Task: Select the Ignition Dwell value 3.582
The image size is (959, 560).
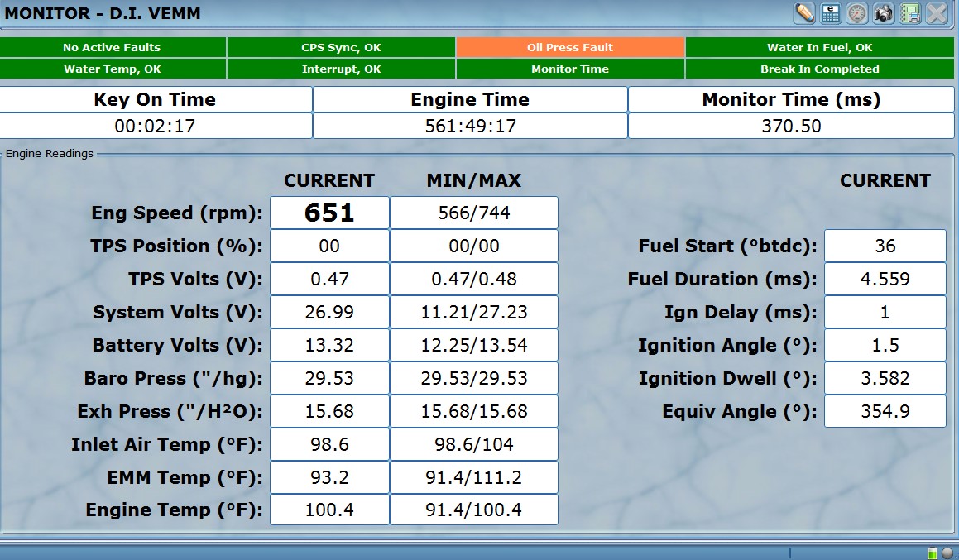Action: pyautogui.click(x=885, y=378)
